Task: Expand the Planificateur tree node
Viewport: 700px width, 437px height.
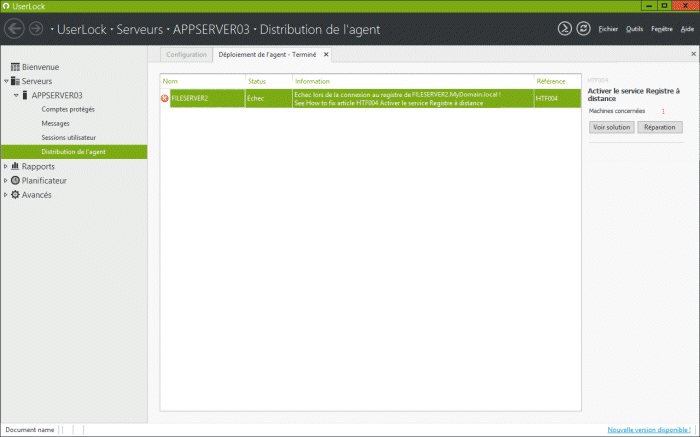Action: (6, 181)
